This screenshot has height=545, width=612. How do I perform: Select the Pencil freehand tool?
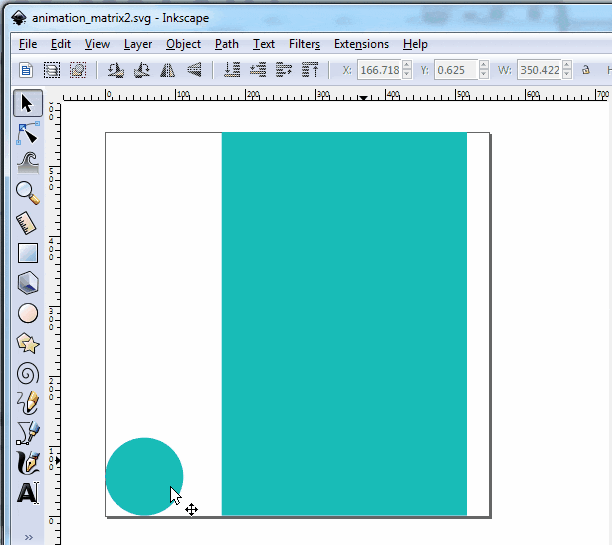pyautogui.click(x=28, y=403)
